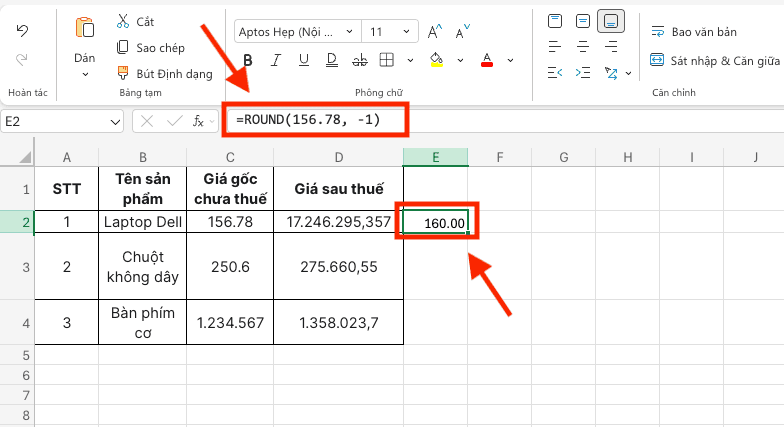784x427 pixels.
Task: Select column D header
Action: 338,158
